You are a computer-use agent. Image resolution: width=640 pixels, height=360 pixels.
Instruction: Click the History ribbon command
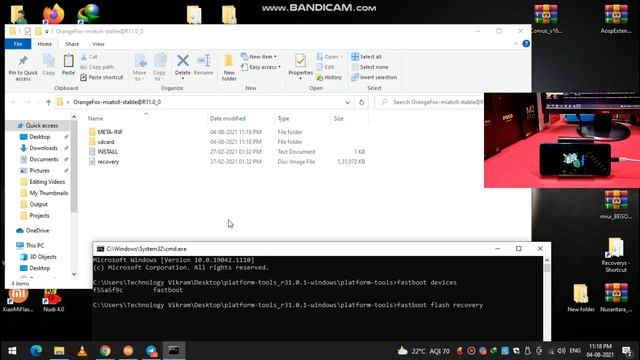(329, 77)
